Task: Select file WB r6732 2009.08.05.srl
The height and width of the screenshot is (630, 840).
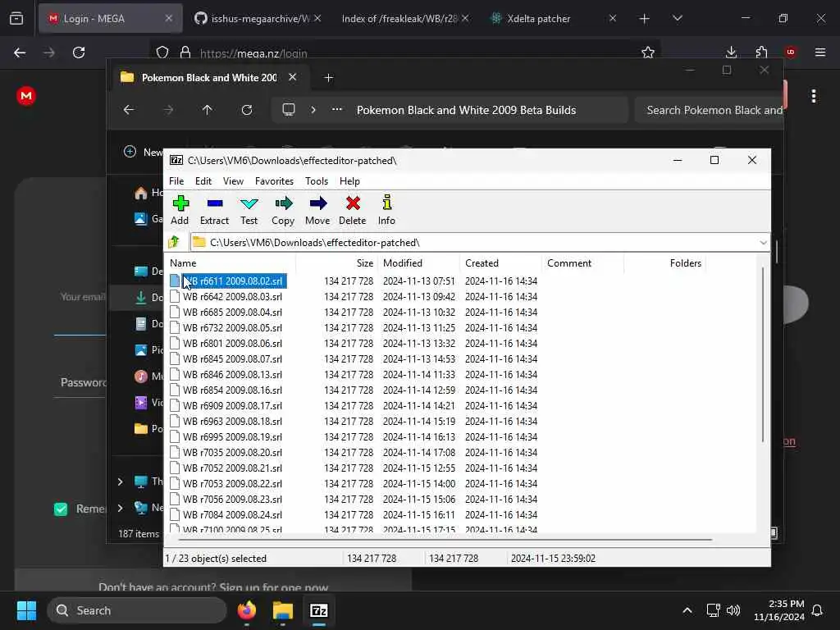Action: pyautogui.click(x=232, y=327)
